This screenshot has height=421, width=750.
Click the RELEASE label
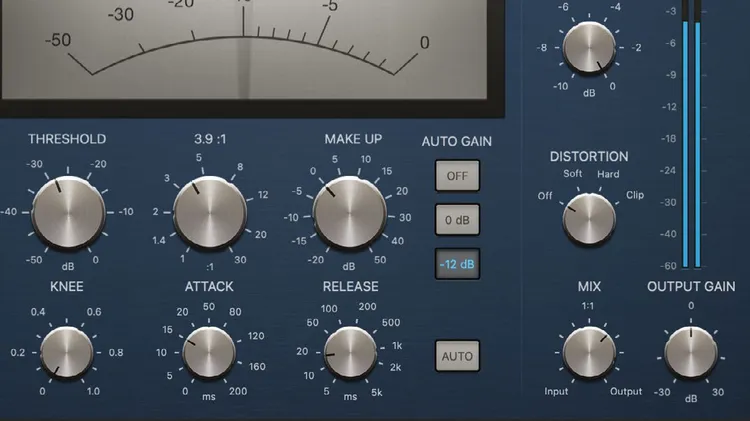(x=351, y=287)
